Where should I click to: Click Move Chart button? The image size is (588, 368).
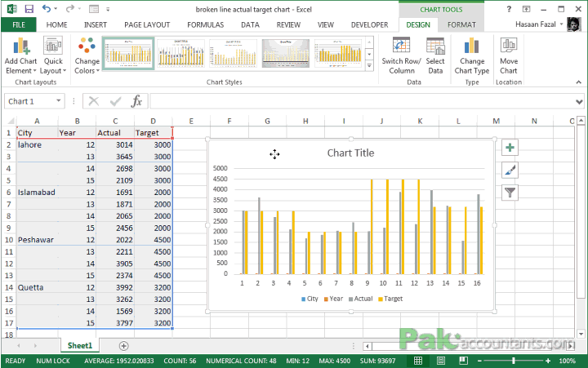[509, 55]
